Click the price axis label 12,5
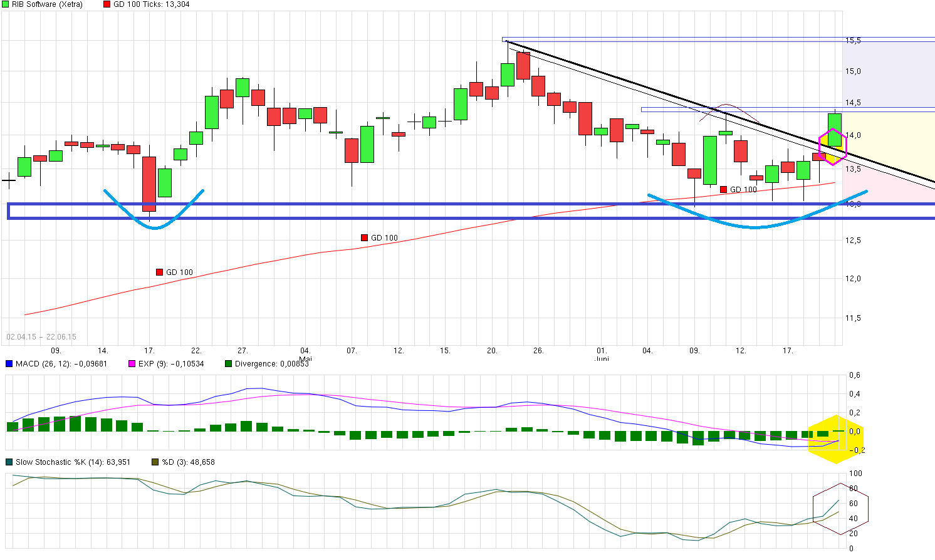 pyautogui.click(x=853, y=241)
